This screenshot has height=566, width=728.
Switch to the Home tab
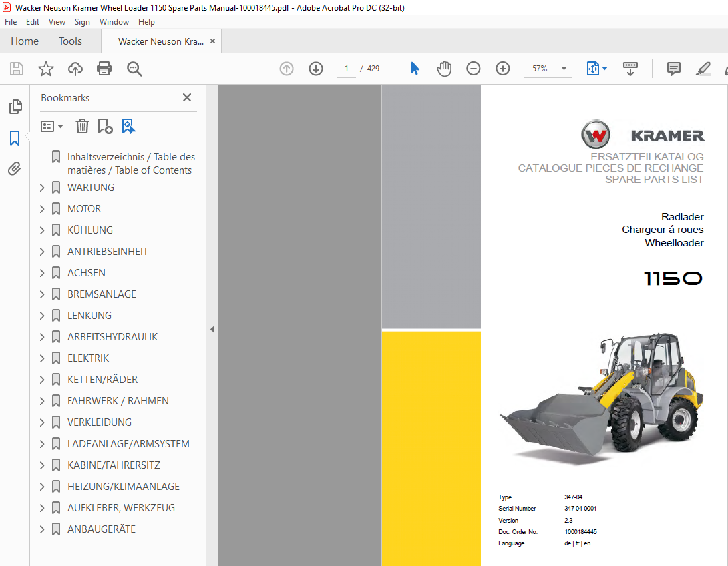[x=25, y=41]
